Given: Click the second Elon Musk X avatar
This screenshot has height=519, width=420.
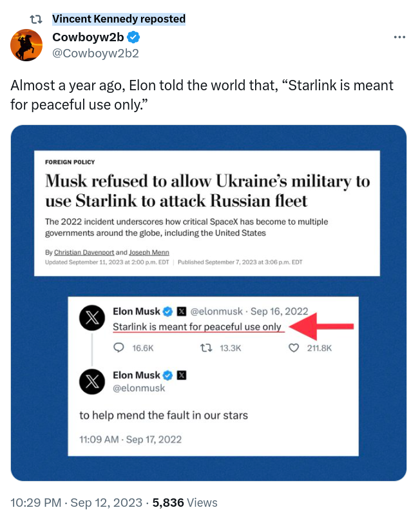Looking at the screenshot, I should pos(91,381).
